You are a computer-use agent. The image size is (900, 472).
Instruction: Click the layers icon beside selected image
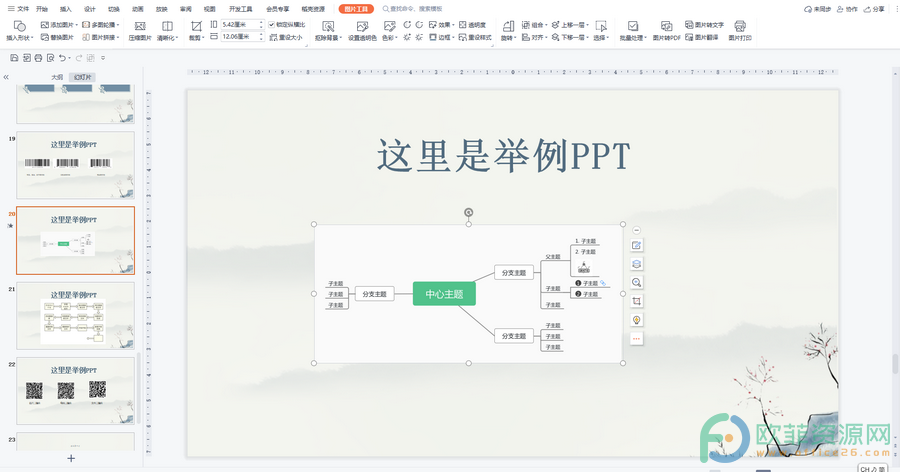pyautogui.click(x=636, y=264)
